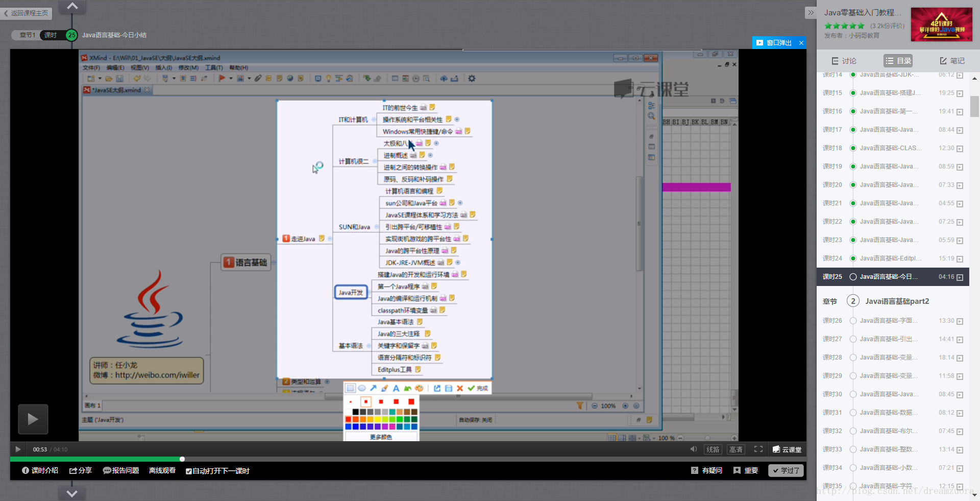The image size is (980, 501).
Task: Resume playback with the small play icon
Action: point(18,449)
